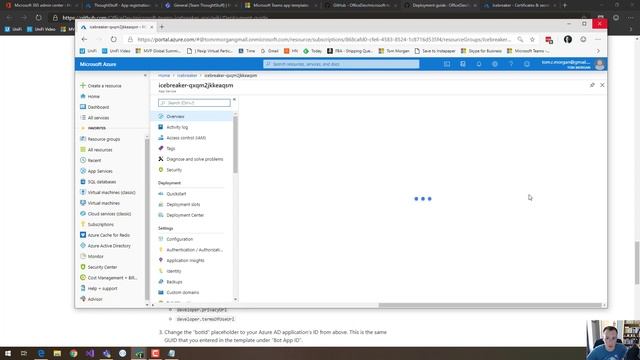Viewport: 640px width, 360px height.
Task: Open Edge from Windows taskbar
Action: point(41,353)
